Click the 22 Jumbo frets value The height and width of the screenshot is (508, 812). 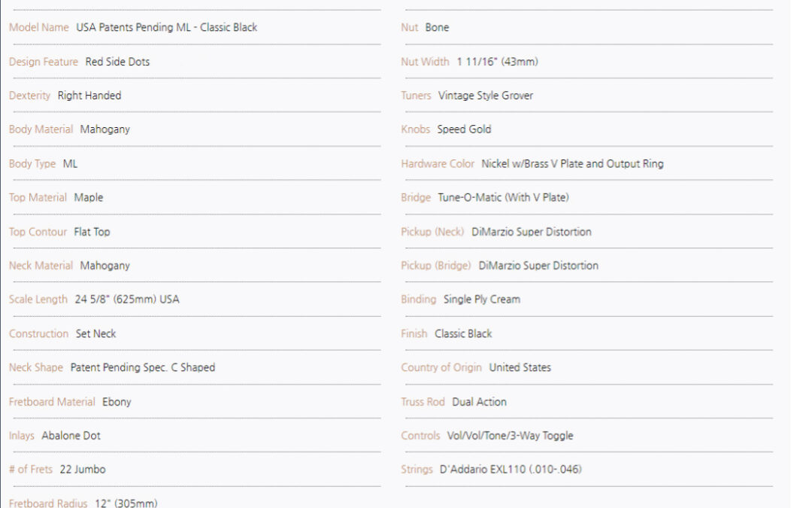click(x=83, y=469)
